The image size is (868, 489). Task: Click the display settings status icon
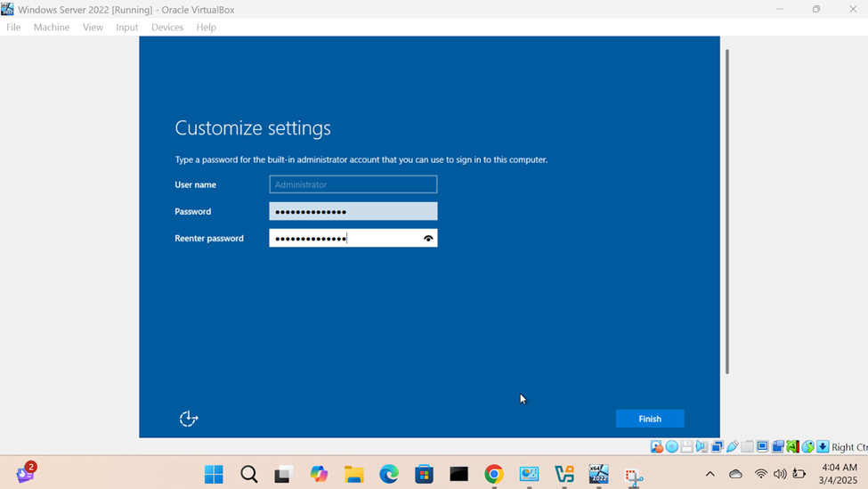click(x=762, y=446)
